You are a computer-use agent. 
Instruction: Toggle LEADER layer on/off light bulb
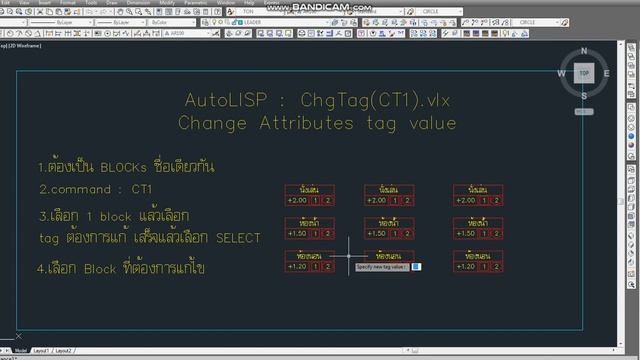pos(213,22)
